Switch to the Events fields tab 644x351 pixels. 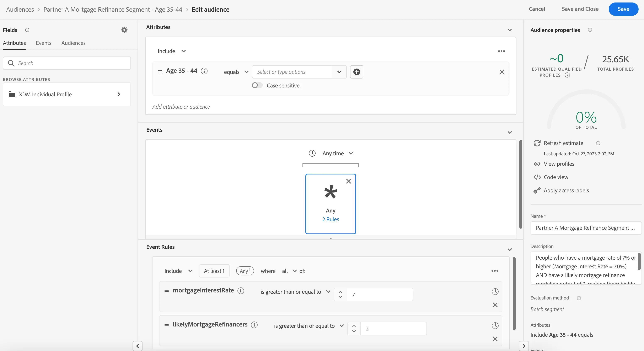coord(43,43)
